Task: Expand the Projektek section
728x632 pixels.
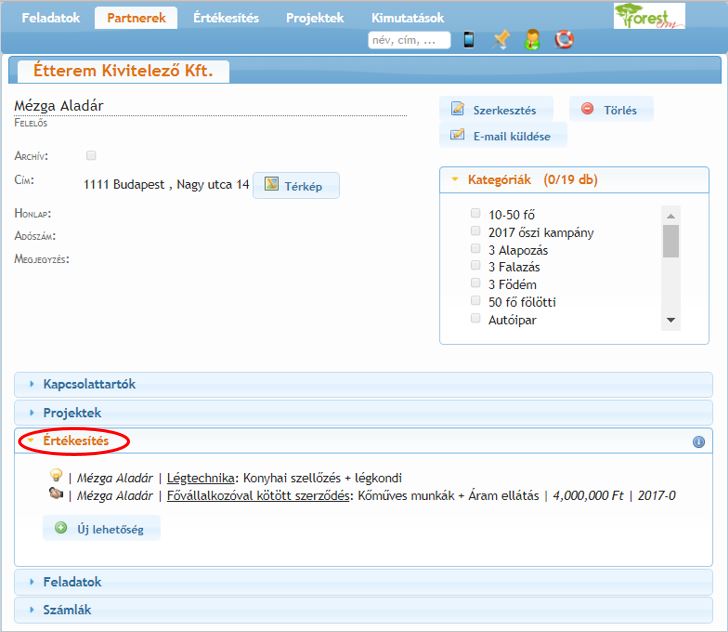Action: click(x=72, y=412)
